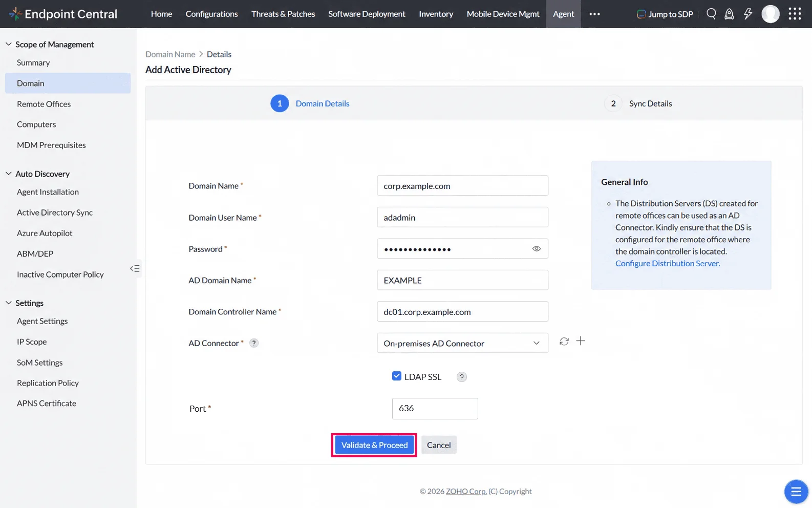Click the Sync Details step label
The width and height of the screenshot is (812, 508).
pyautogui.click(x=650, y=103)
